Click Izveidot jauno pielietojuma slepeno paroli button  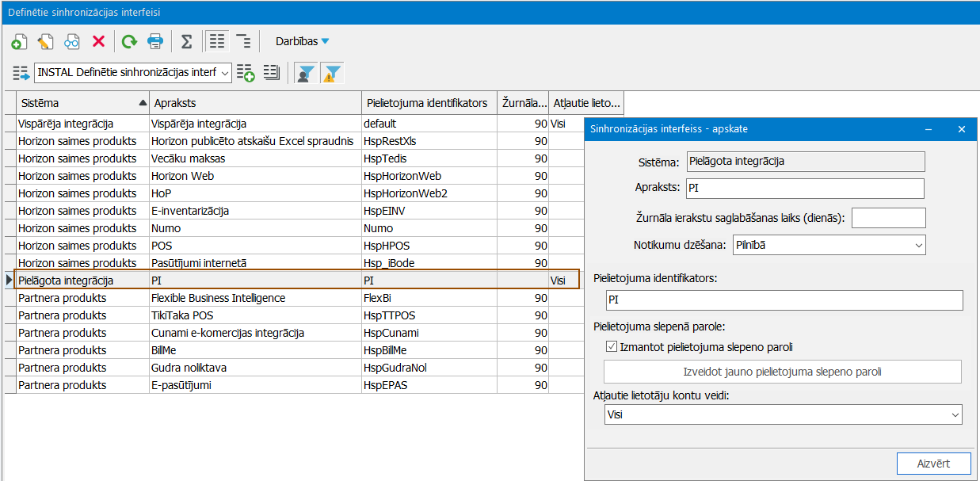tap(783, 372)
